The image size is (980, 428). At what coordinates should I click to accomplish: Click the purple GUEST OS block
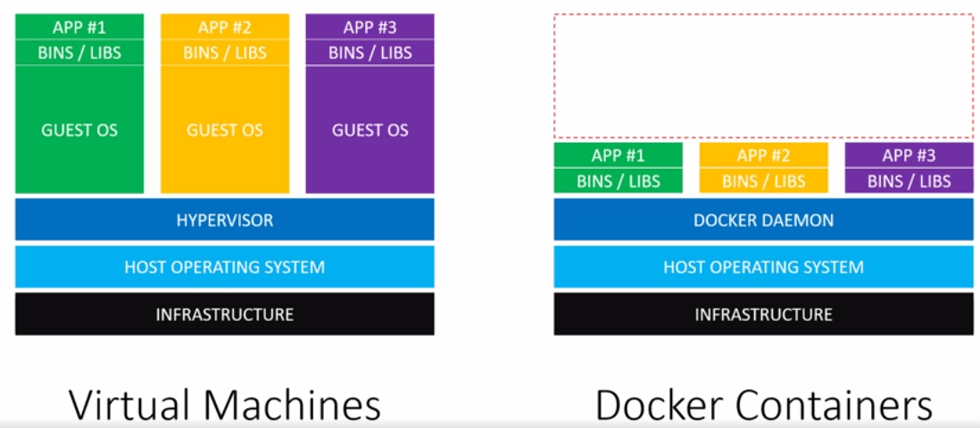coord(370,130)
